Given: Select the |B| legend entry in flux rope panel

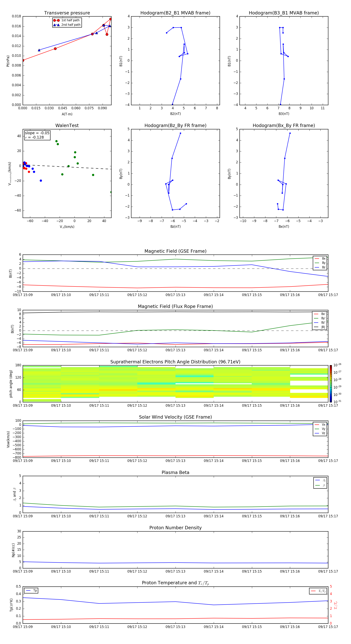Looking at the screenshot, I should (320, 327).
